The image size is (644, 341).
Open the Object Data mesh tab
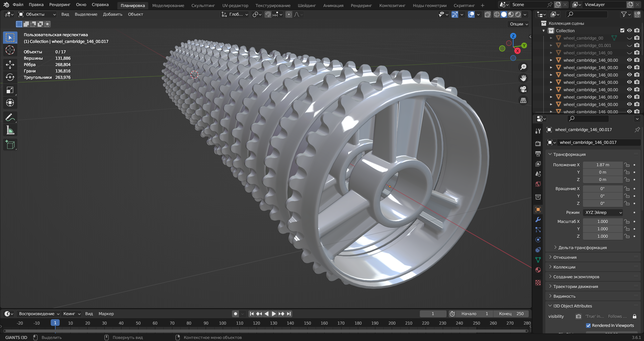(538, 260)
